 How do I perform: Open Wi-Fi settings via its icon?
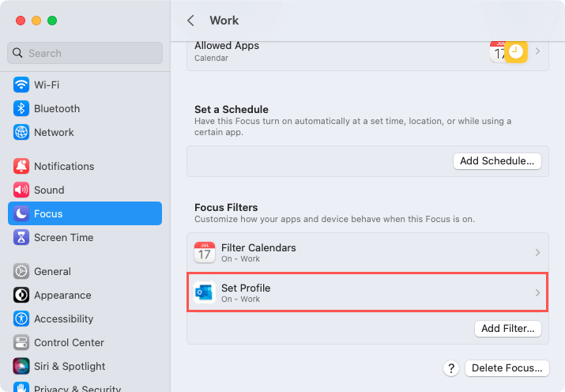(21, 85)
